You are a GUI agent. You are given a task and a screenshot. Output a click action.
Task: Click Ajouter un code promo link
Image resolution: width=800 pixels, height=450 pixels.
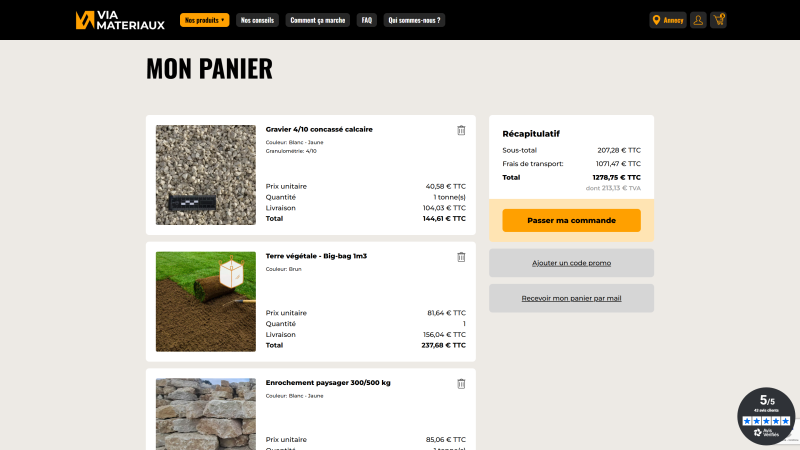(x=571, y=263)
